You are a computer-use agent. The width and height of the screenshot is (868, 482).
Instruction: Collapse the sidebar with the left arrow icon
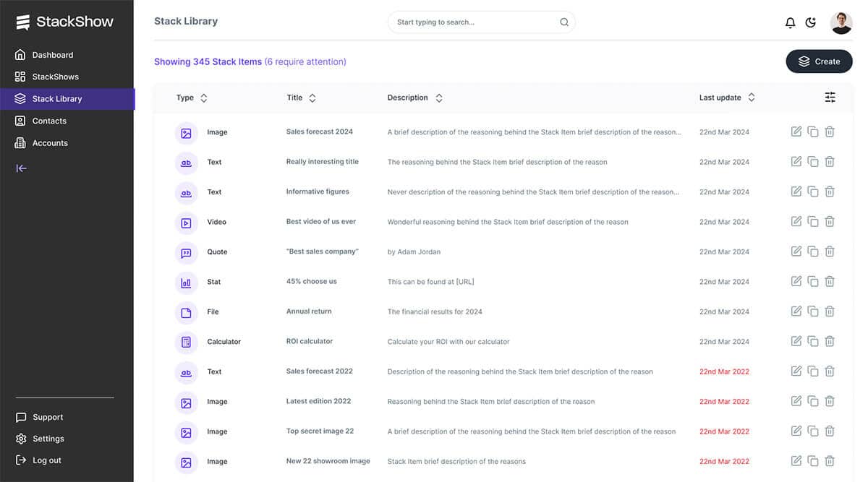pyautogui.click(x=21, y=168)
